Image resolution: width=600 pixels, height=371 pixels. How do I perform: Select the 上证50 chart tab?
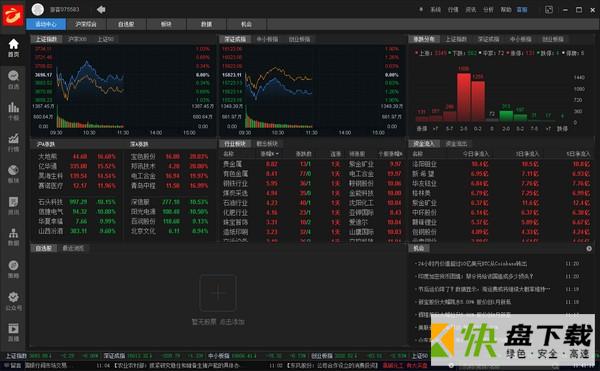[106, 39]
